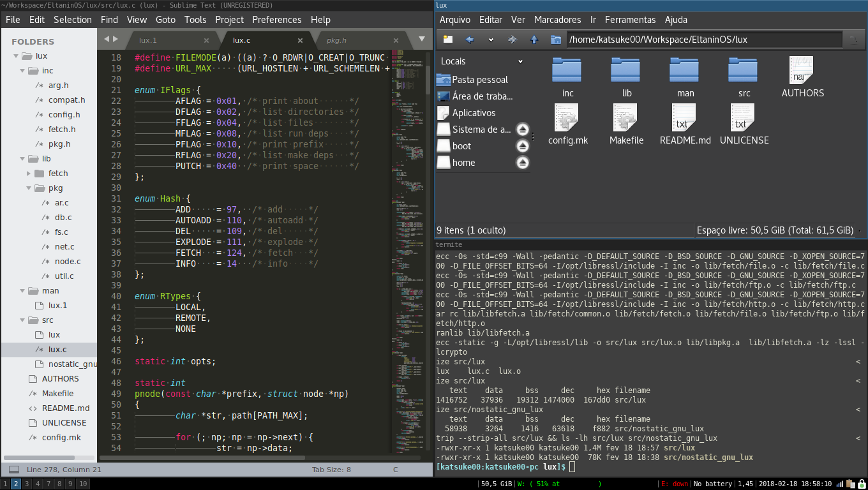Open Marcadores menu in file manager
The width and height of the screenshot is (868, 490).
pyautogui.click(x=558, y=20)
